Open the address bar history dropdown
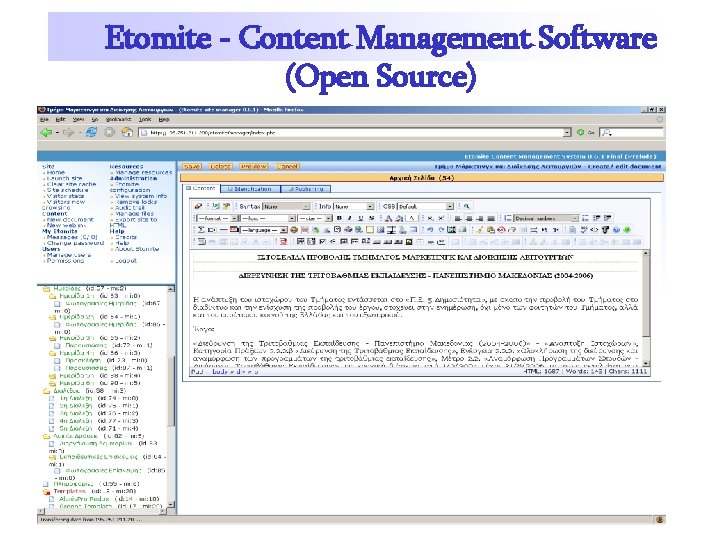 (x=567, y=132)
